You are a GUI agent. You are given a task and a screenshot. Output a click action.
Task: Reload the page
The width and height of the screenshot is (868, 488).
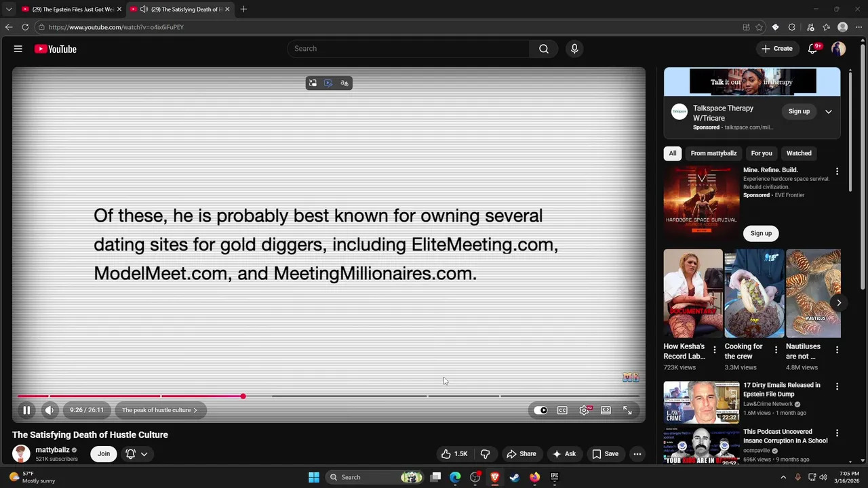coord(25,27)
